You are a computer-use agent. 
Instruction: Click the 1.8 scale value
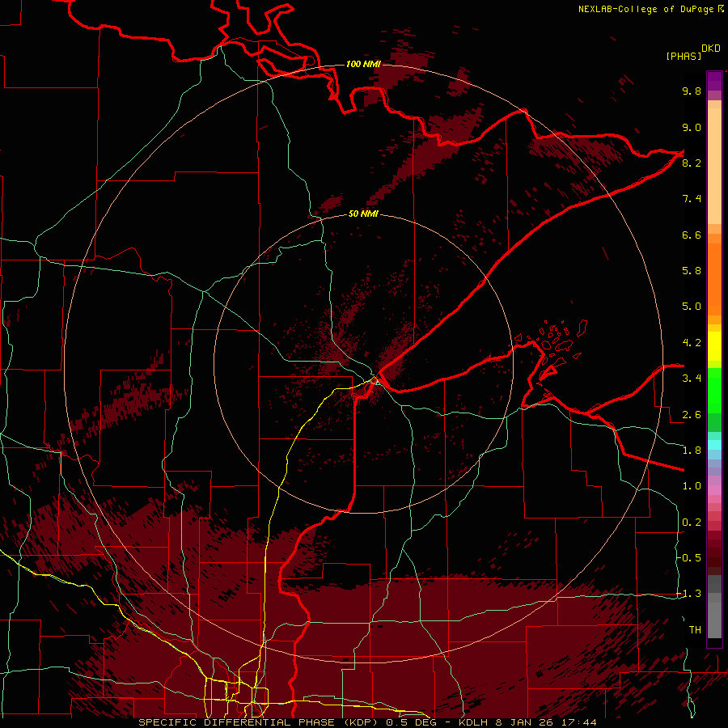click(x=692, y=451)
